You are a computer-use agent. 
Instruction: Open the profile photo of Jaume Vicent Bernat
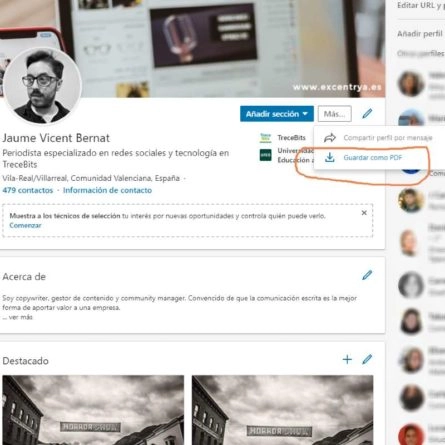42,86
